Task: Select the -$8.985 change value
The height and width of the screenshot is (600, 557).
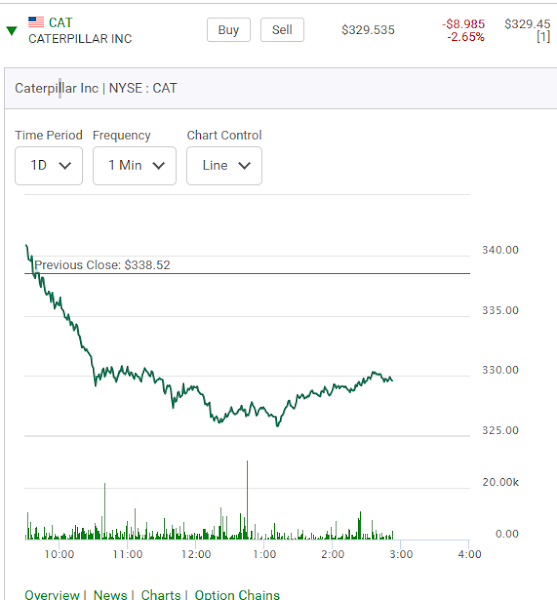Action: click(x=464, y=24)
